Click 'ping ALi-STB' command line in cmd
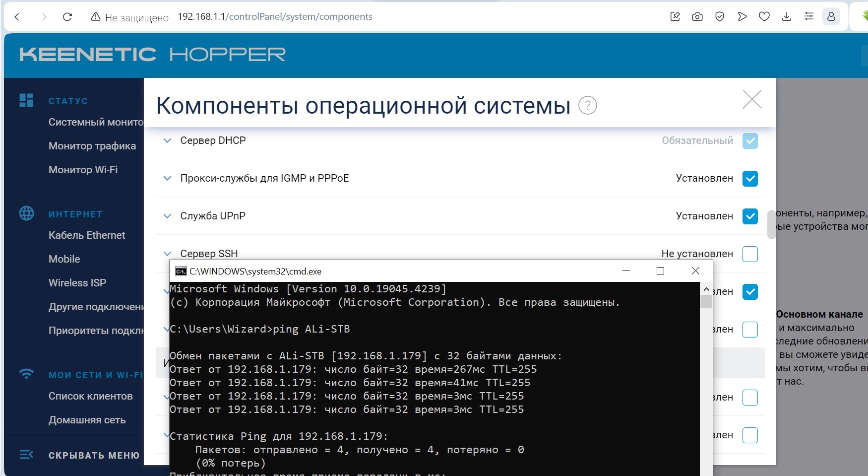This screenshot has height=476, width=868. [x=311, y=329]
